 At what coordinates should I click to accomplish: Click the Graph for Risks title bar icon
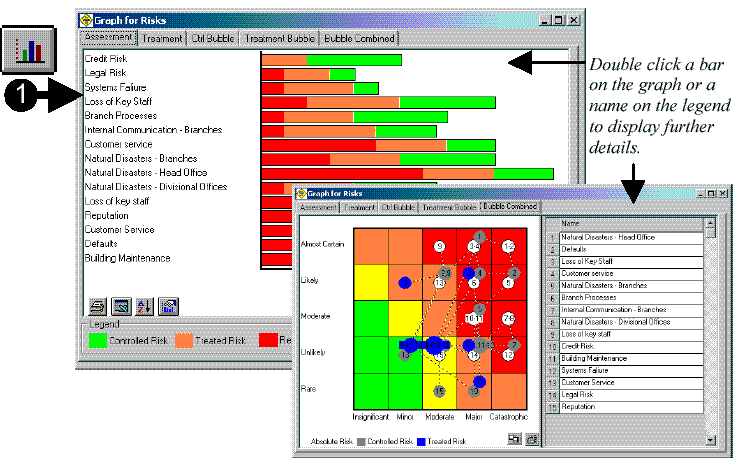[x=88, y=19]
